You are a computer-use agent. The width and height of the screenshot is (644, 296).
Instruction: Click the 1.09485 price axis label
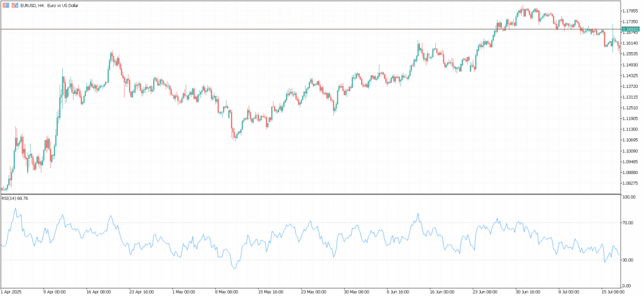(x=630, y=162)
